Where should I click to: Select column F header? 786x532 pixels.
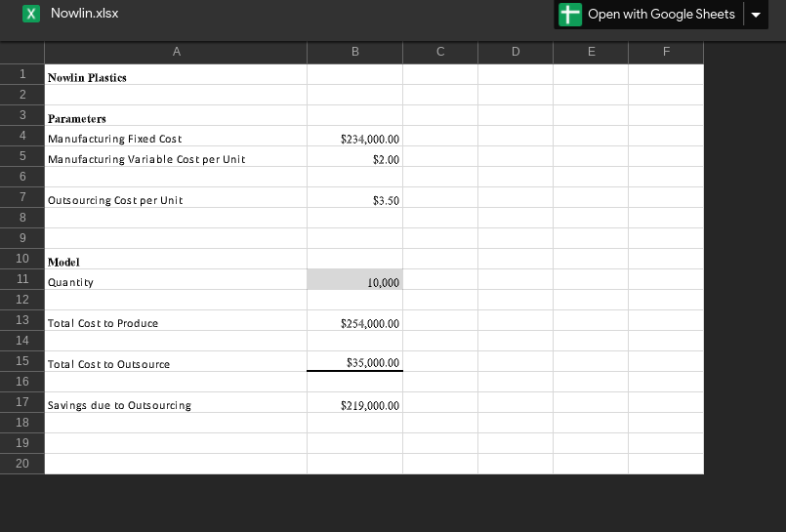coord(666,52)
